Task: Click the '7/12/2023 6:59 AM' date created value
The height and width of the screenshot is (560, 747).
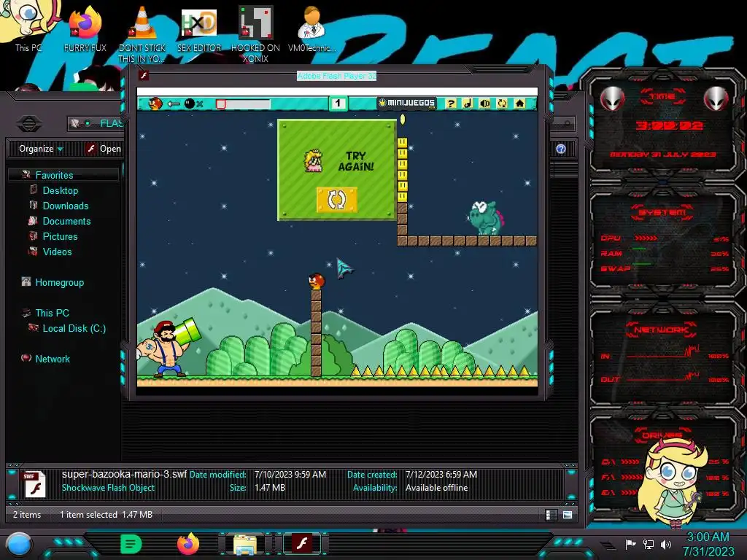Action: coord(441,474)
